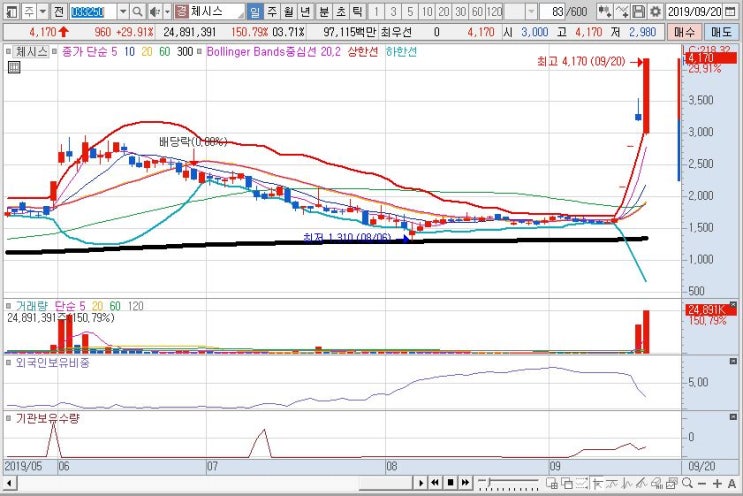Image resolution: width=743 pixels, height=496 pixels.
Task: Click the dashed selection chart icon
Action: [x=582, y=483]
